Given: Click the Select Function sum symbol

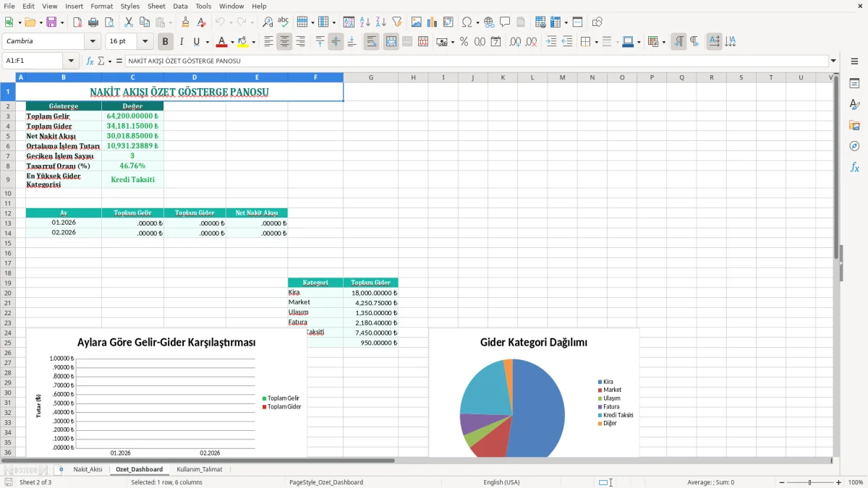Looking at the screenshot, I should pos(101,61).
